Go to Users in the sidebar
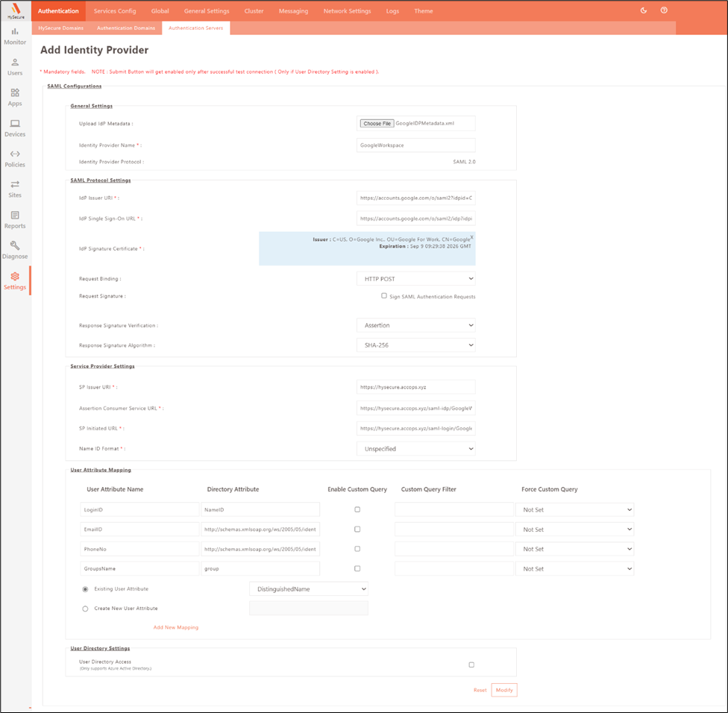The image size is (728, 713). coord(15,66)
